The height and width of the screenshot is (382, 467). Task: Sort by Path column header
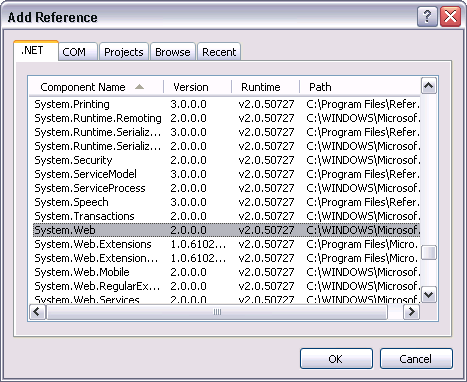tap(360, 87)
